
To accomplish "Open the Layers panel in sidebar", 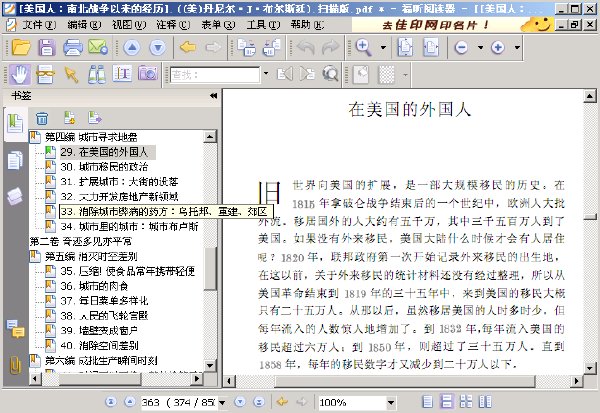I will (x=15, y=196).
